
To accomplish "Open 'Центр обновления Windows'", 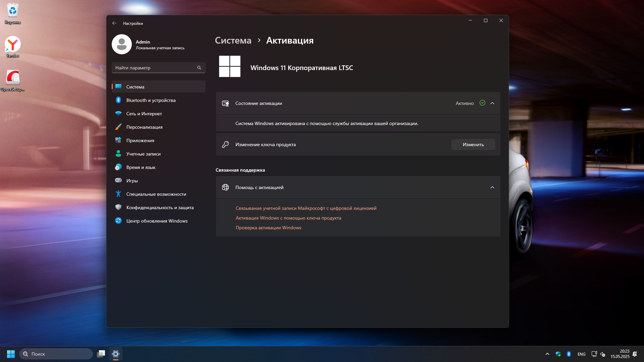I will coord(158,221).
